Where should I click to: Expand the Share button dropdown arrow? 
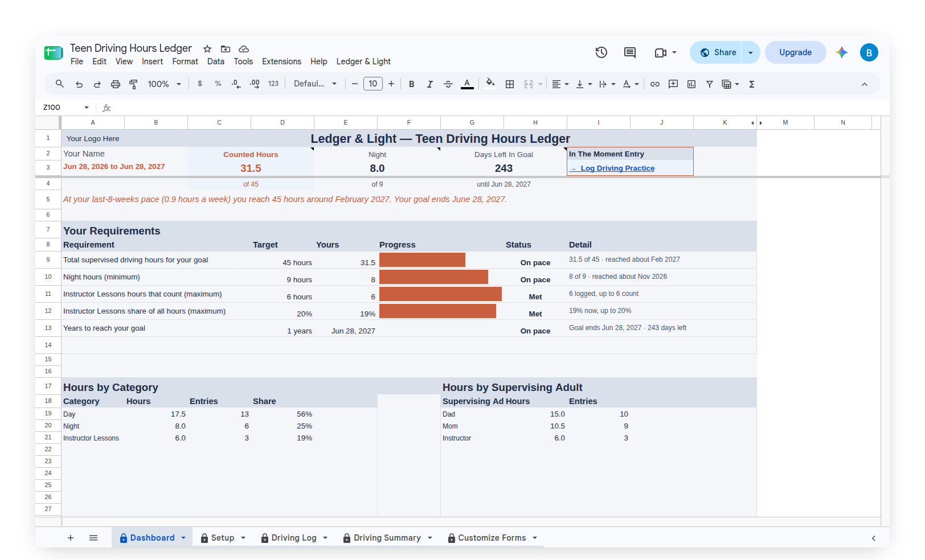click(751, 52)
